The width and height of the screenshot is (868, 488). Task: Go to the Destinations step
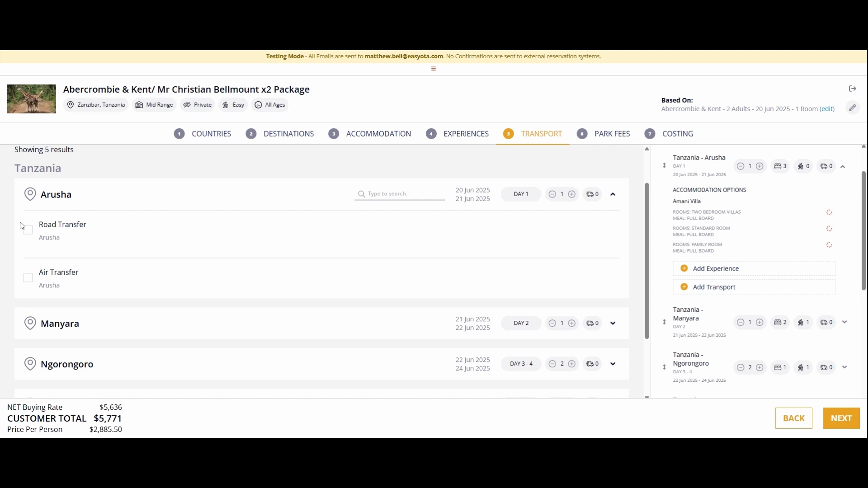pos(280,134)
